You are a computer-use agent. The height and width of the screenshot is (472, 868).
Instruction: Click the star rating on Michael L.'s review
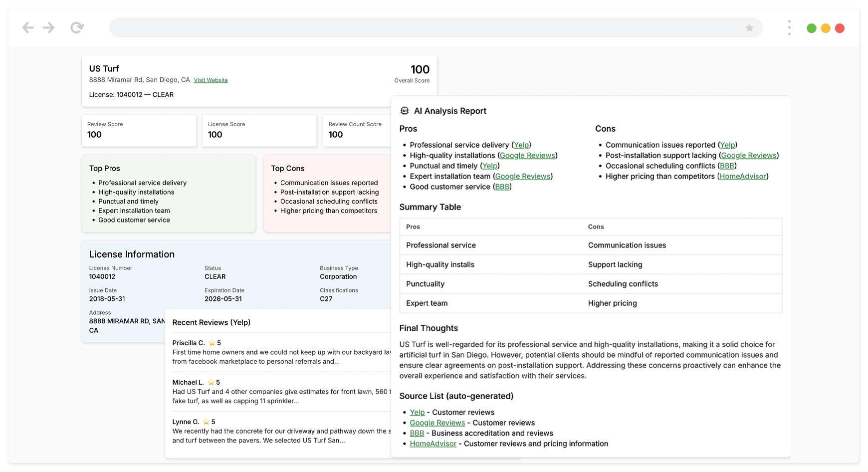pos(211,382)
